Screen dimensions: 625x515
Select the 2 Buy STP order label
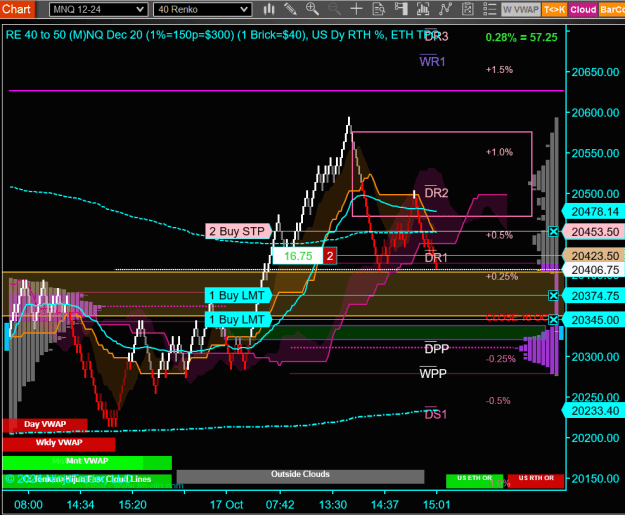click(238, 231)
